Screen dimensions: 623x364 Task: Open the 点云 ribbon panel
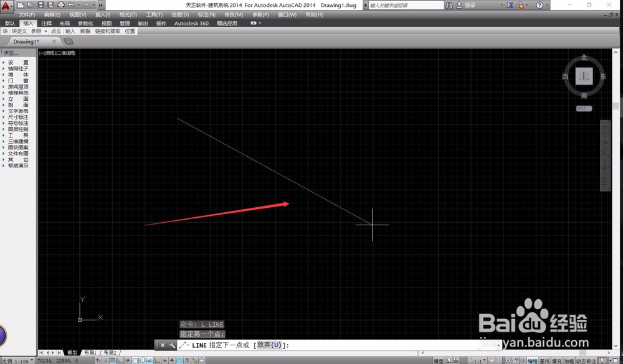pyautogui.click(x=56, y=31)
